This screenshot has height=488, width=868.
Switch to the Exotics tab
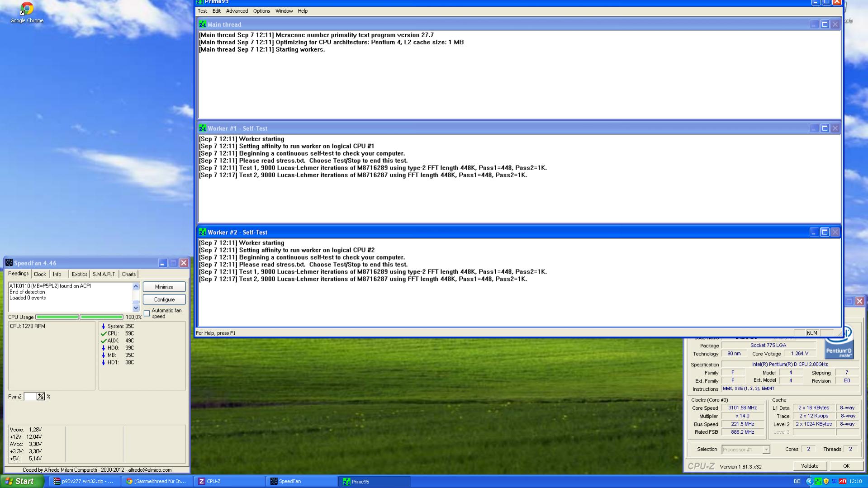click(x=79, y=274)
